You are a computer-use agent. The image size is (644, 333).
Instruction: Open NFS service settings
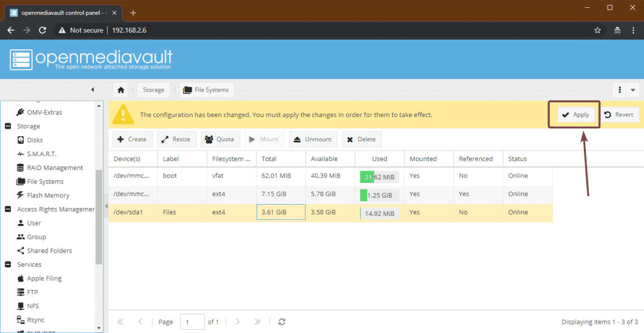coord(28,306)
